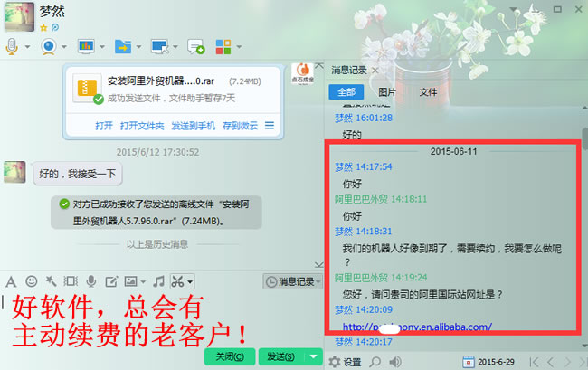Click the chat area scroll-up chevron
This screenshot has width=588, height=370.
319,66
